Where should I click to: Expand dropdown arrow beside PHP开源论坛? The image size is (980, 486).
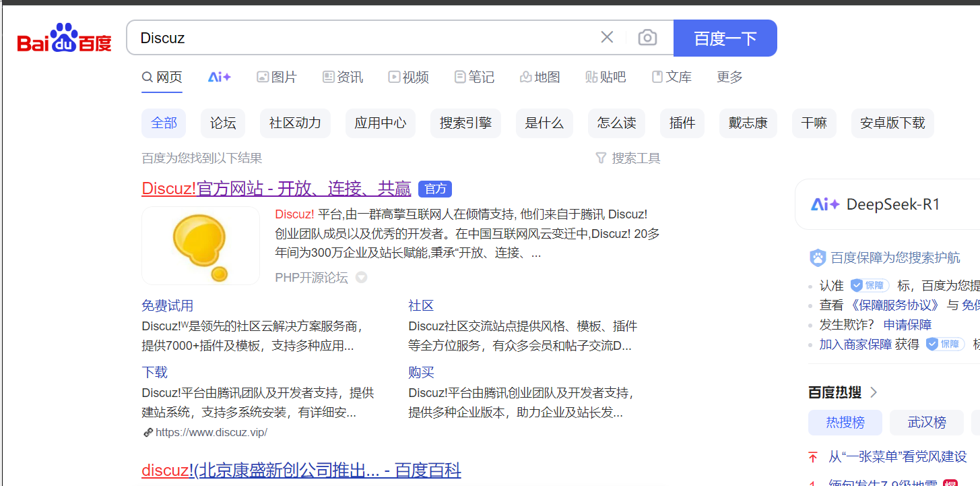(x=362, y=278)
